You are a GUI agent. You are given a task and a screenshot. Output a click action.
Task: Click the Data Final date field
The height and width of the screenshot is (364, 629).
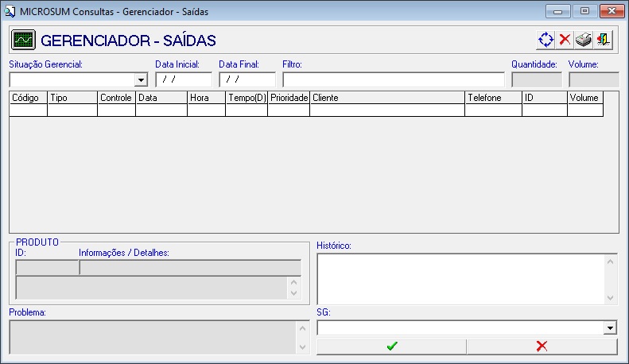tap(247, 79)
